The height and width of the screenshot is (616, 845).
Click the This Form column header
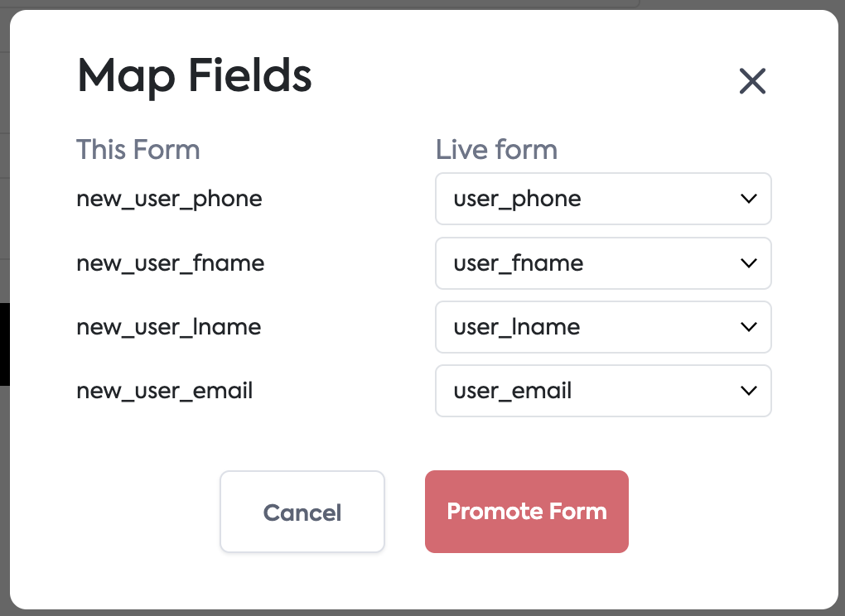[138, 150]
